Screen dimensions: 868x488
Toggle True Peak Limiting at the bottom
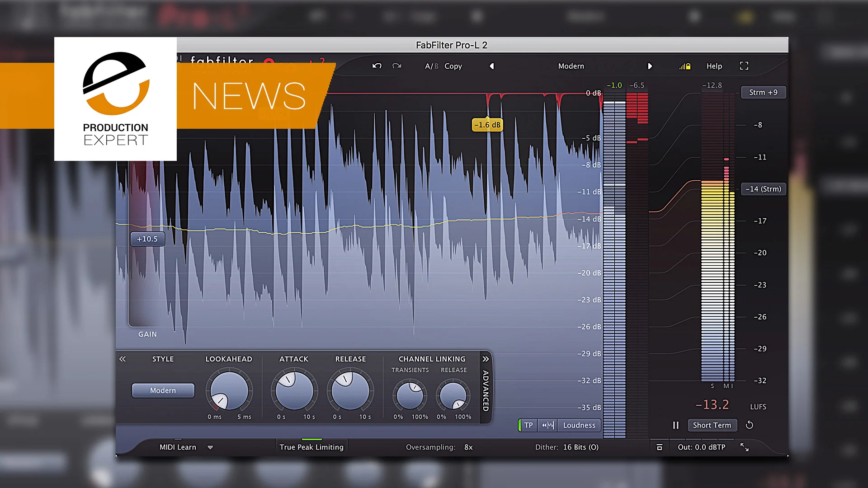click(x=311, y=447)
